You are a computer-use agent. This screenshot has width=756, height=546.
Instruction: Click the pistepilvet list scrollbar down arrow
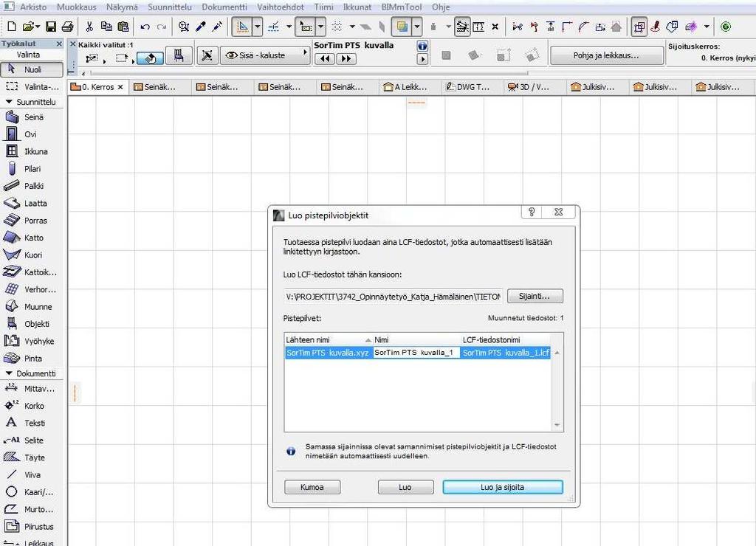557,425
